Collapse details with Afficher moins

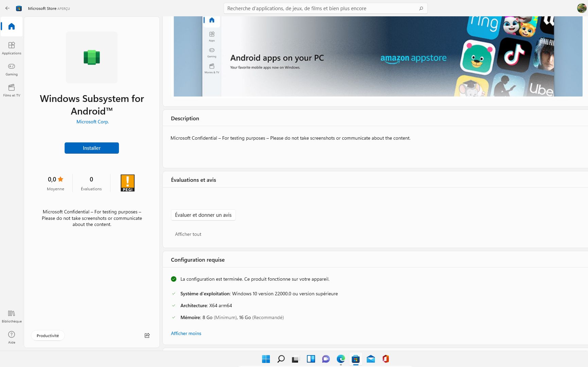point(186,333)
